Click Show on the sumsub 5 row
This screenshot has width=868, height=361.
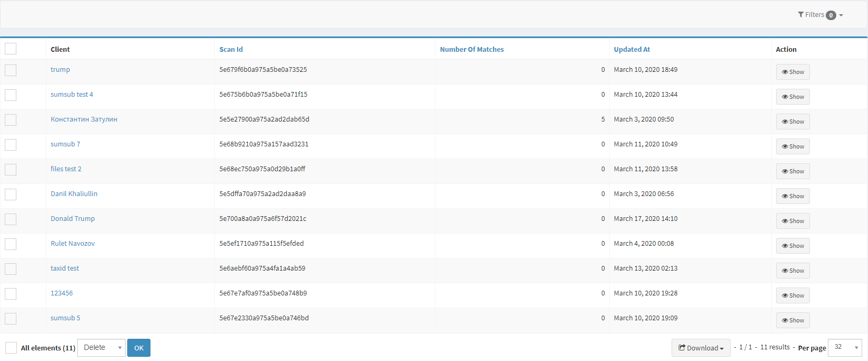click(x=792, y=320)
